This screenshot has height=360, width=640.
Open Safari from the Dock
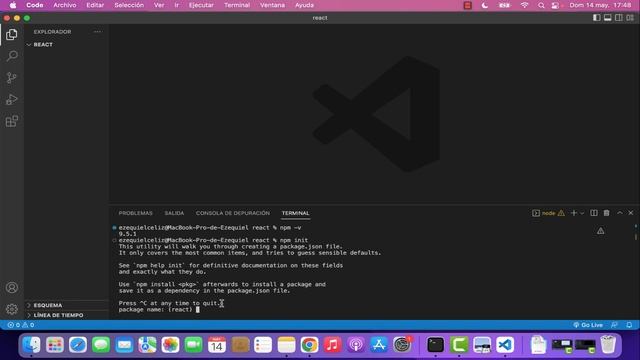pos(78,345)
